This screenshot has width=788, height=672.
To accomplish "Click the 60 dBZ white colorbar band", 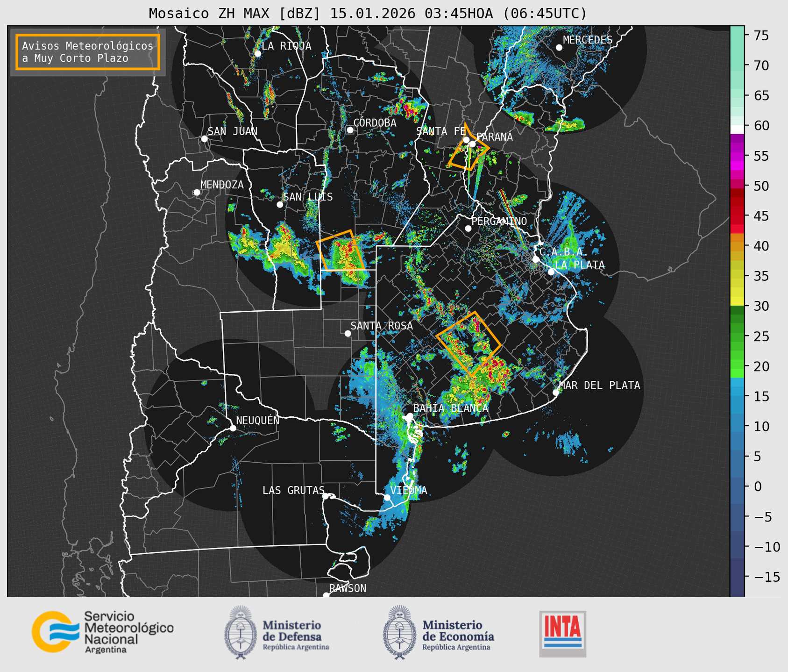I will pyautogui.click(x=737, y=129).
